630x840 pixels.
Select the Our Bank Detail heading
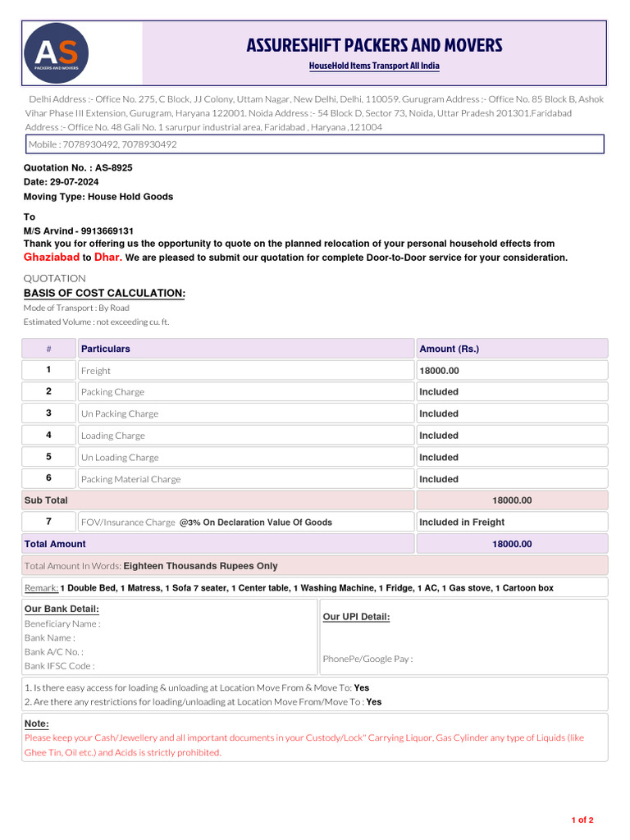62,609
